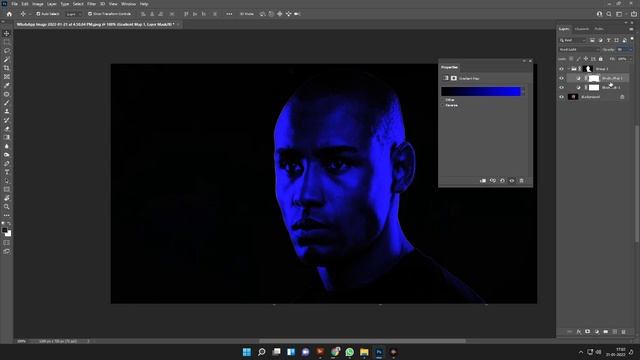Screen dimensions: 640x360
Task: Delete adjustment using Properties panel trash icon
Action: click(x=521, y=180)
